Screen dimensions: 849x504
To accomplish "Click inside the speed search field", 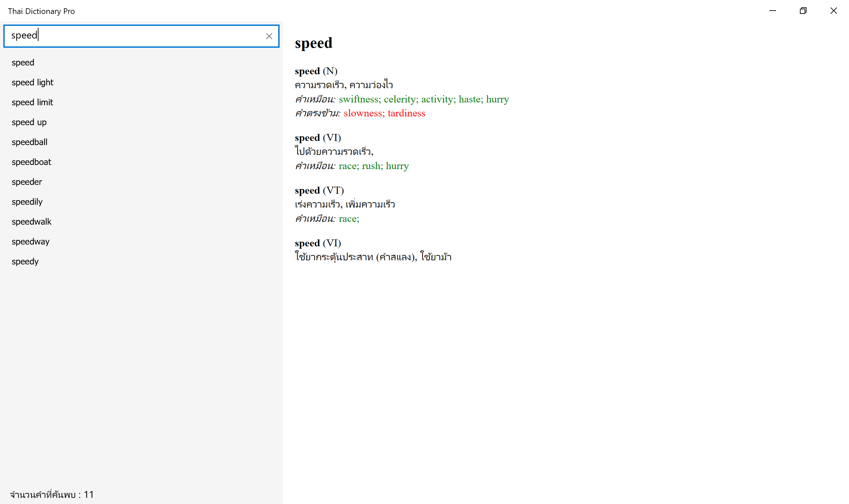I will click(x=136, y=36).
